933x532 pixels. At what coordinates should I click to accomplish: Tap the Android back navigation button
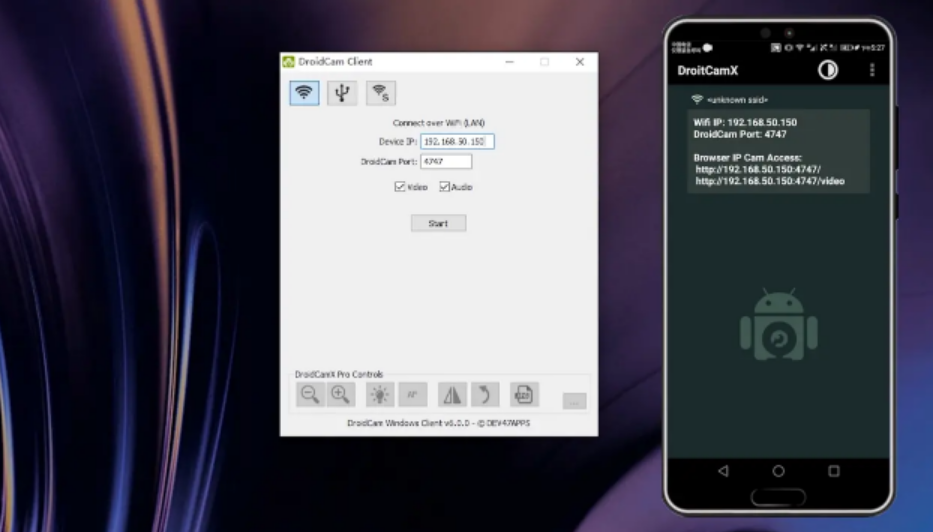723,470
